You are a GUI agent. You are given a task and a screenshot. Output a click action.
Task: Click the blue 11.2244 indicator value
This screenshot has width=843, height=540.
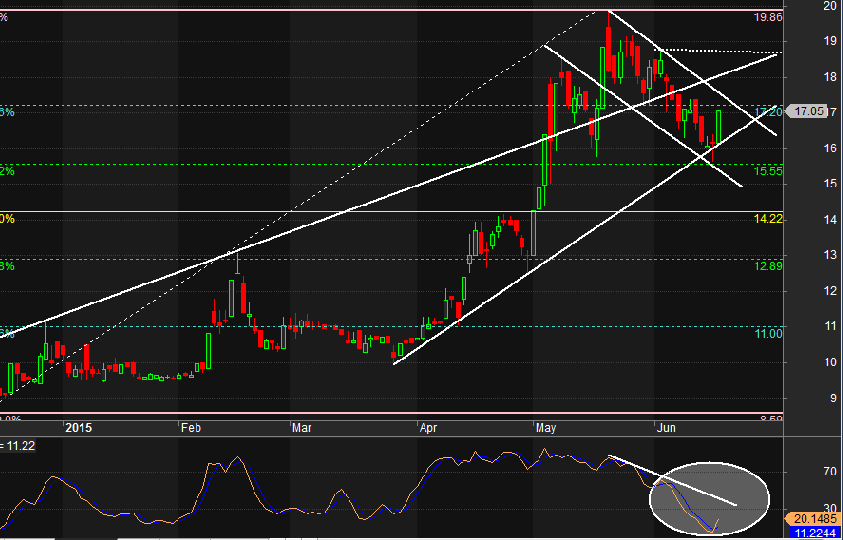pyautogui.click(x=817, y=533)
